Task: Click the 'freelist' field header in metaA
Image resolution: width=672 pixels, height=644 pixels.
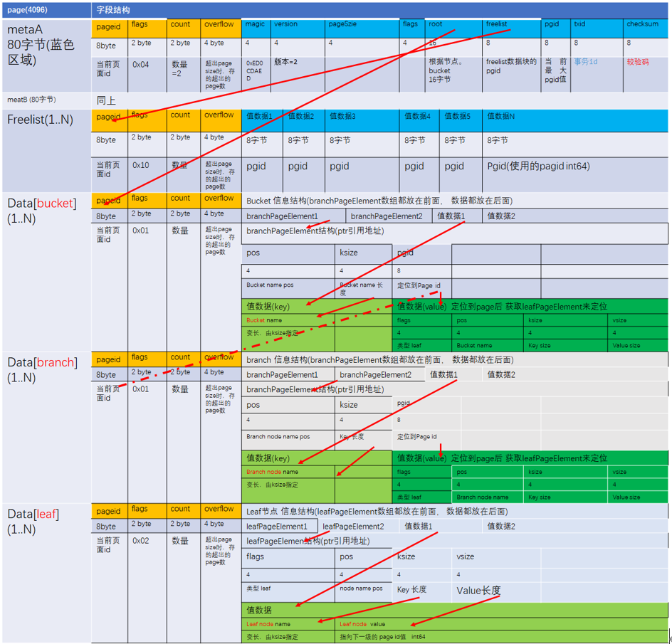Action: (x=511, y=28)
